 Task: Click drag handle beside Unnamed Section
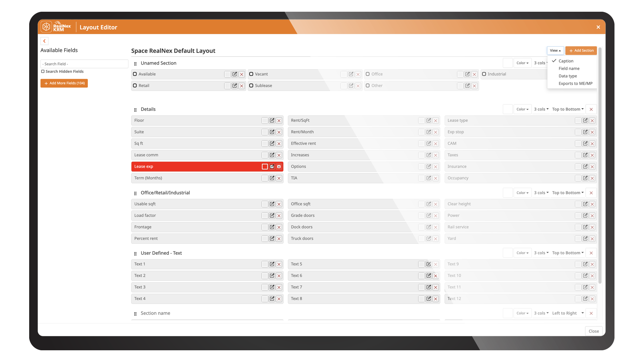[x=136, y=64]
